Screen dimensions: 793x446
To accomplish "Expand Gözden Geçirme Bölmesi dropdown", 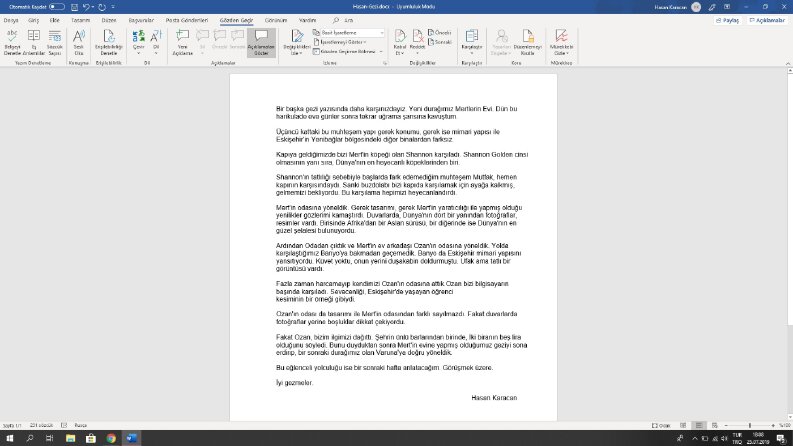I will [x=348, y=52].
